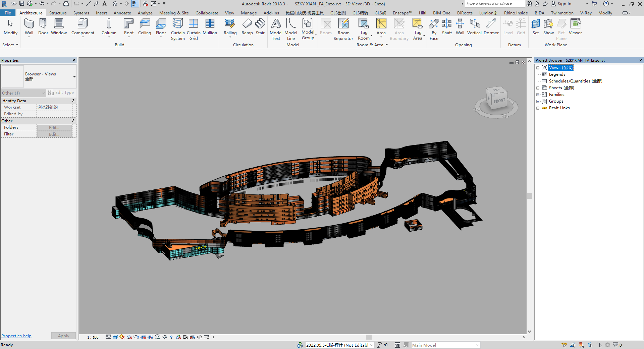Type in the keyword search field
This screenshot has width=644, height=349.
(495, 4)
